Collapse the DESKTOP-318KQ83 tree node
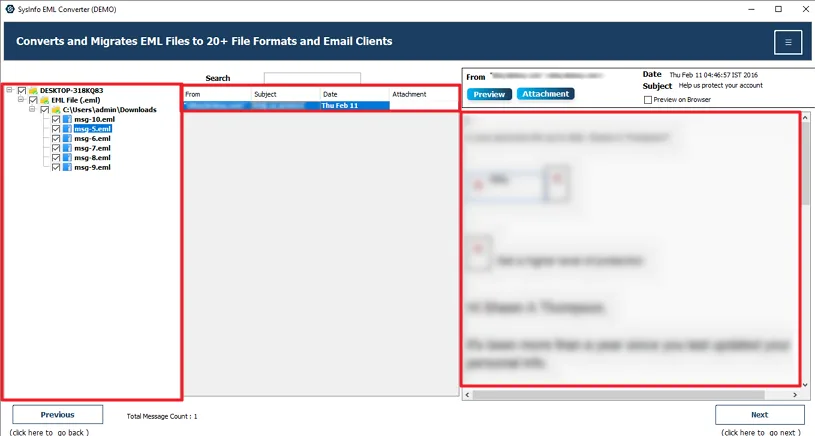 coord(9,90)
